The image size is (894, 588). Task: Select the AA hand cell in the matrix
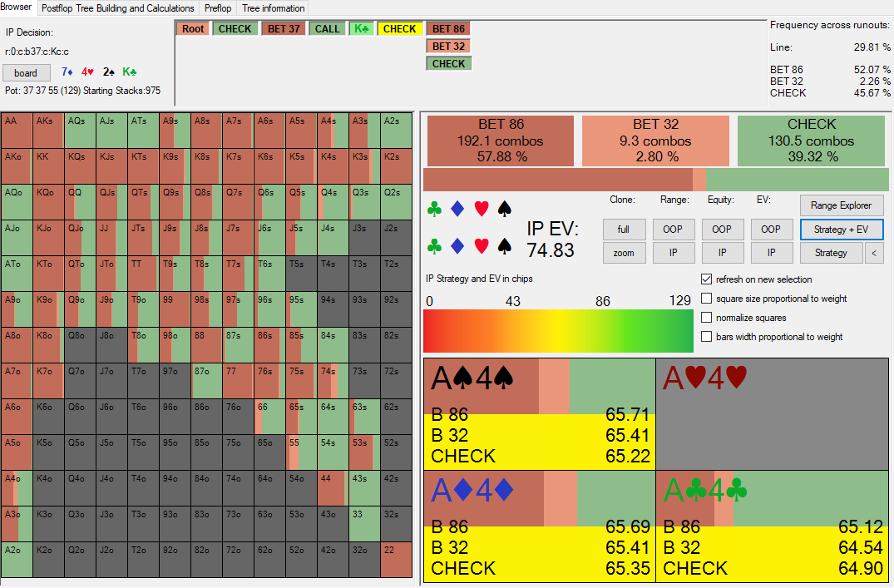17,131
